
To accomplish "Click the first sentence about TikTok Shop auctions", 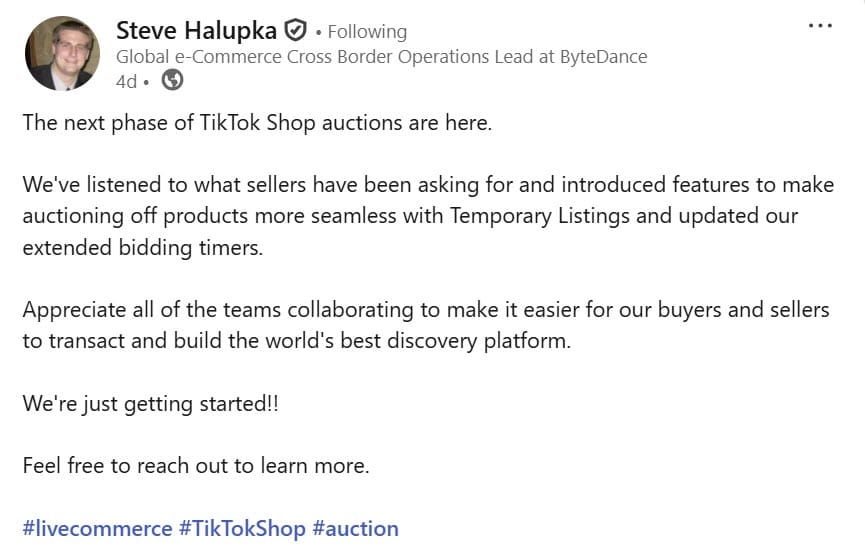I will tap(258, 123).
